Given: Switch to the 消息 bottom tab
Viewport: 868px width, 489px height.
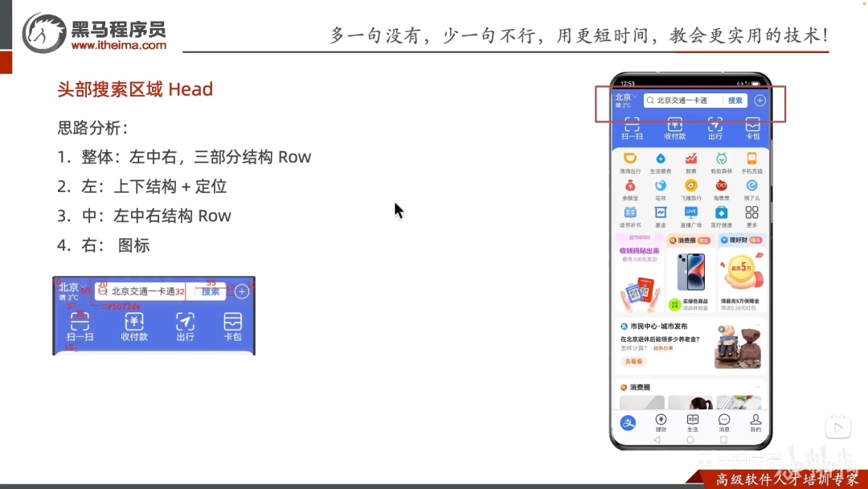Looking at the screenshot, I should click(724, 422).
